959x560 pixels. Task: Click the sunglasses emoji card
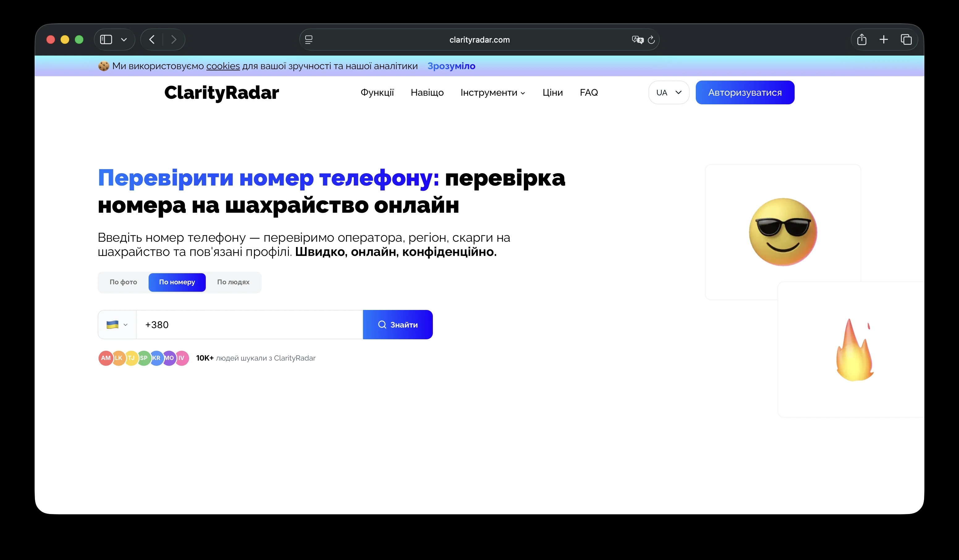[783, 232]
